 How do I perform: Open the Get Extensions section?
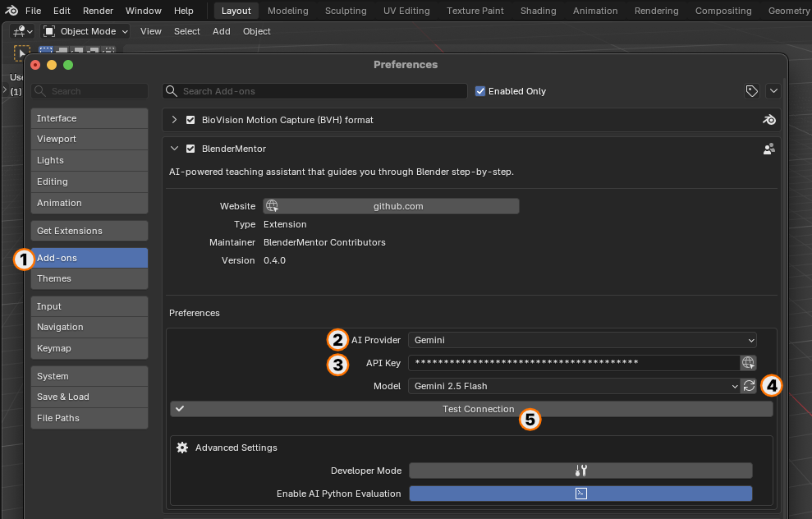89,231
